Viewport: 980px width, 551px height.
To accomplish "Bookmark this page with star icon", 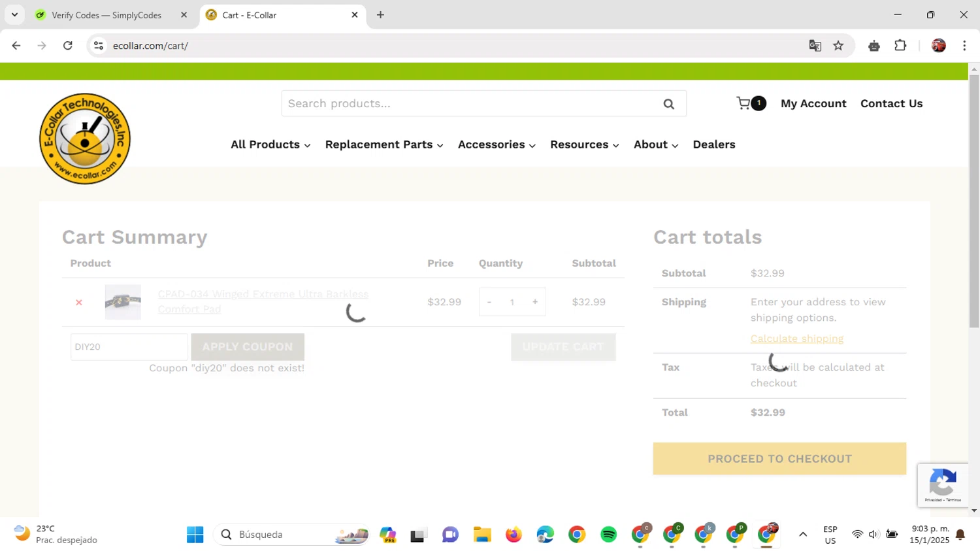I will click(838, 46).
